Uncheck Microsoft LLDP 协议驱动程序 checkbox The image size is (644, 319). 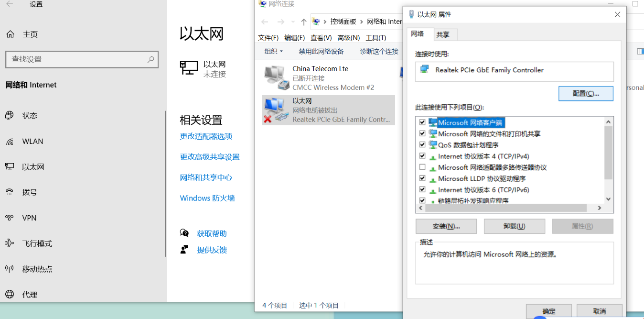pos(422,178)
